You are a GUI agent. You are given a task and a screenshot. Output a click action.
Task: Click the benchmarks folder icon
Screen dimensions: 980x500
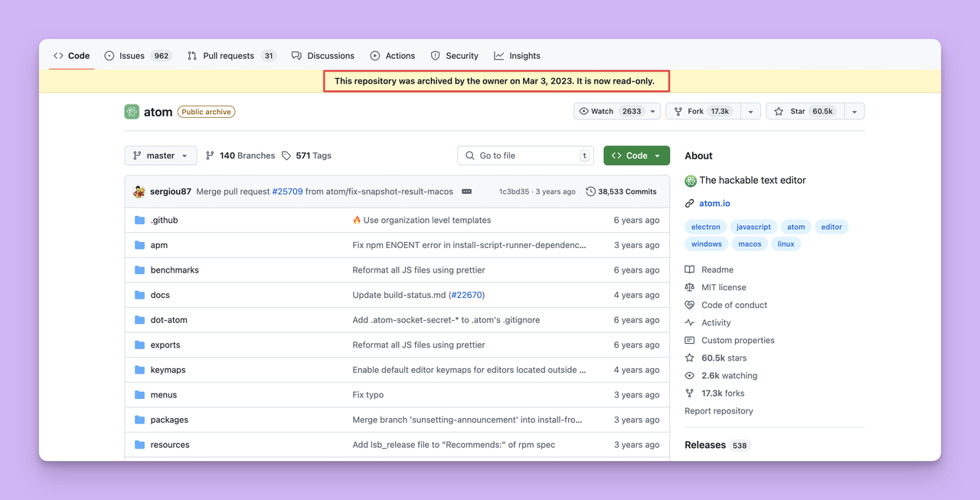pos(139,270)
